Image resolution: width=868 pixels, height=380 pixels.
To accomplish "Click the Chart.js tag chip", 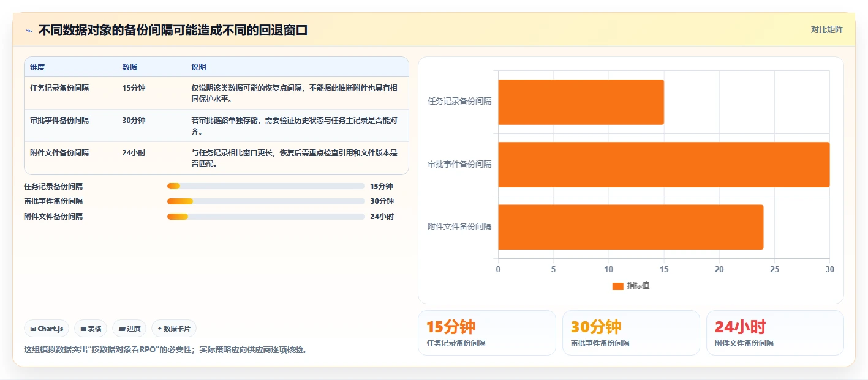I will (47, 329).
